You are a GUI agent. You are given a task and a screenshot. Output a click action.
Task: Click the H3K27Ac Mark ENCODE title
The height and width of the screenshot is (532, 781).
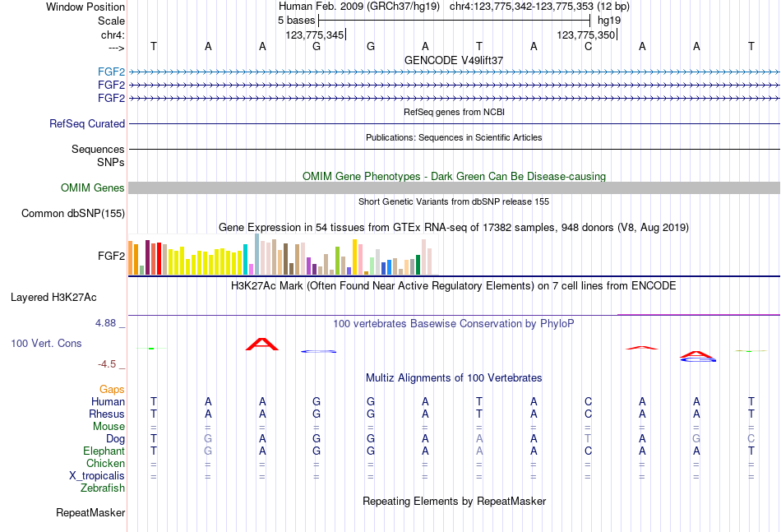point(454,286)
